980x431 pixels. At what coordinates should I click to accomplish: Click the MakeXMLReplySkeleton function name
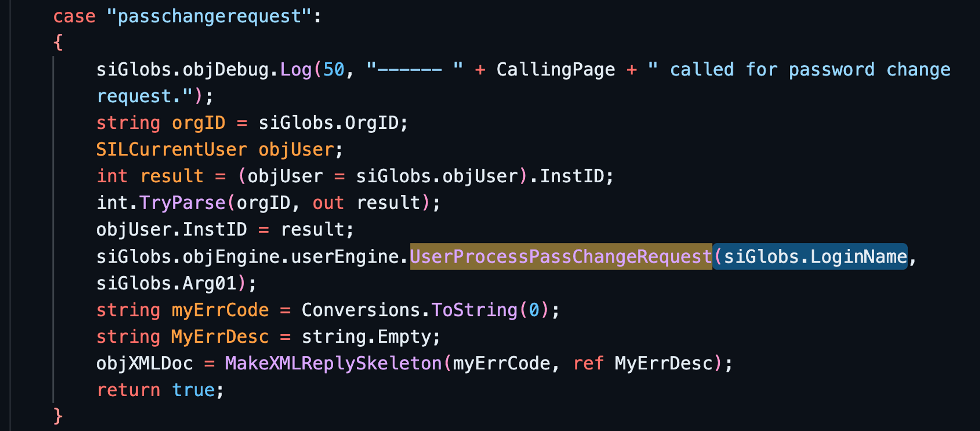tap(333, 363)
